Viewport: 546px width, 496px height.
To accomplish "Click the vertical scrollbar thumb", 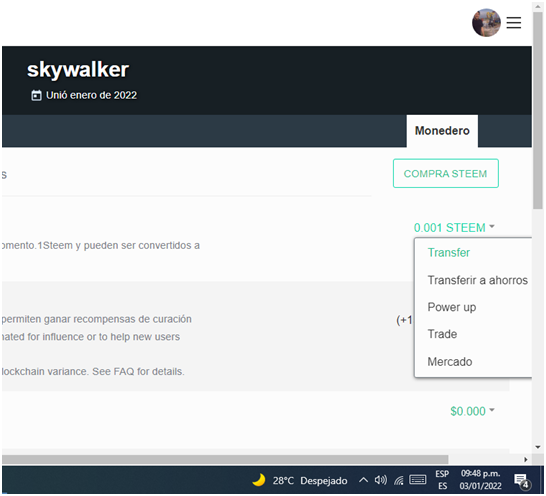I will (x=538, y=110).
